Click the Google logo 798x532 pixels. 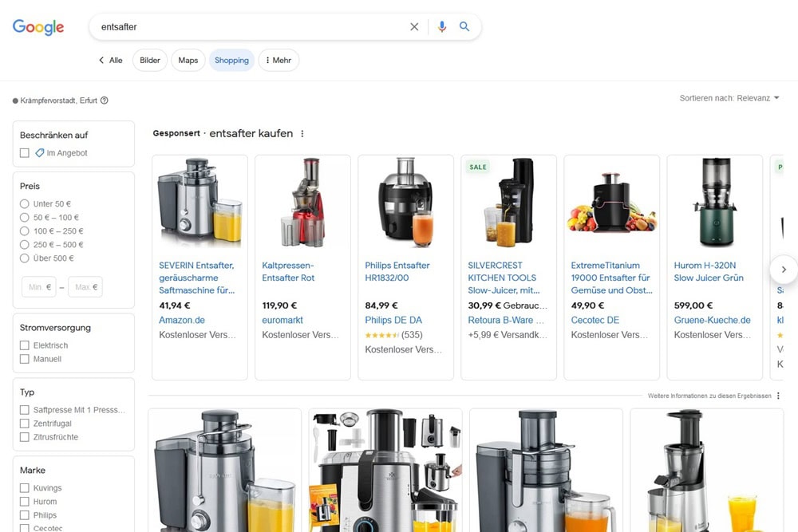[x=38, y=27]
